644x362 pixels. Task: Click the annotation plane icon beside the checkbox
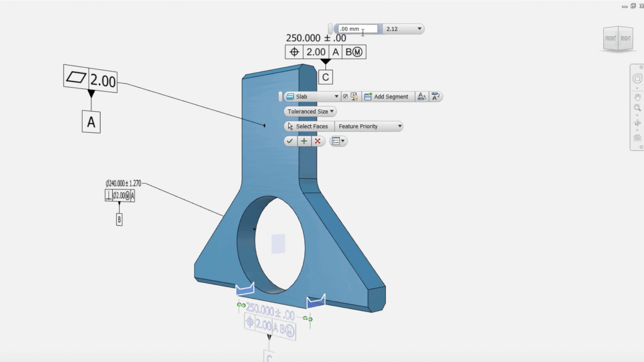click(354, 96)
